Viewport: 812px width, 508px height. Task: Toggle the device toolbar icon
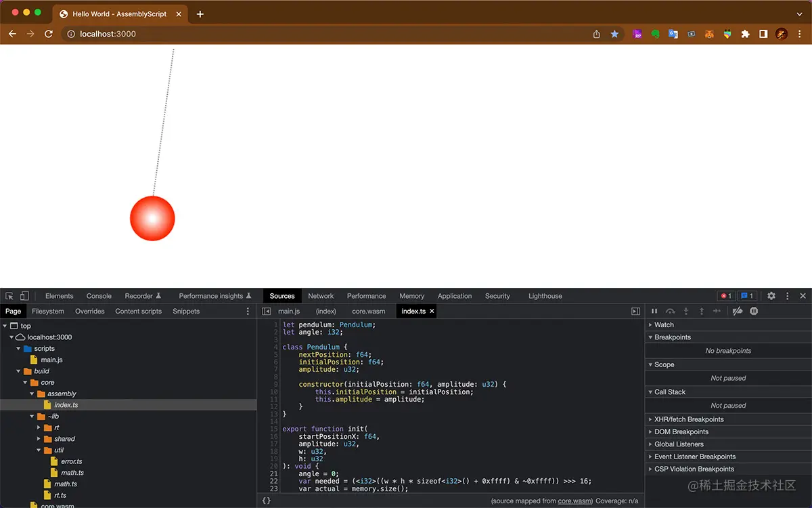tap(24, 296)
